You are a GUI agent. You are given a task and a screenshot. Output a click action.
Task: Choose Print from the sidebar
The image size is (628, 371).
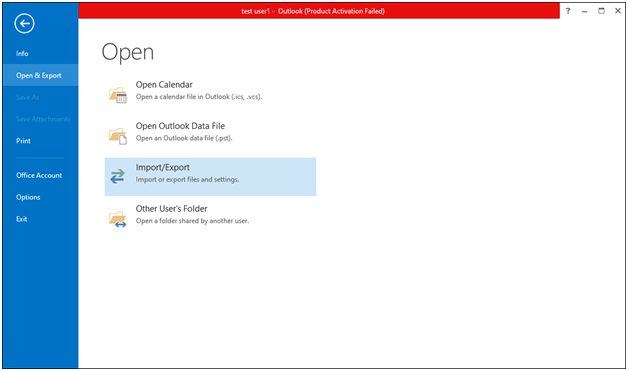(23, 141)
